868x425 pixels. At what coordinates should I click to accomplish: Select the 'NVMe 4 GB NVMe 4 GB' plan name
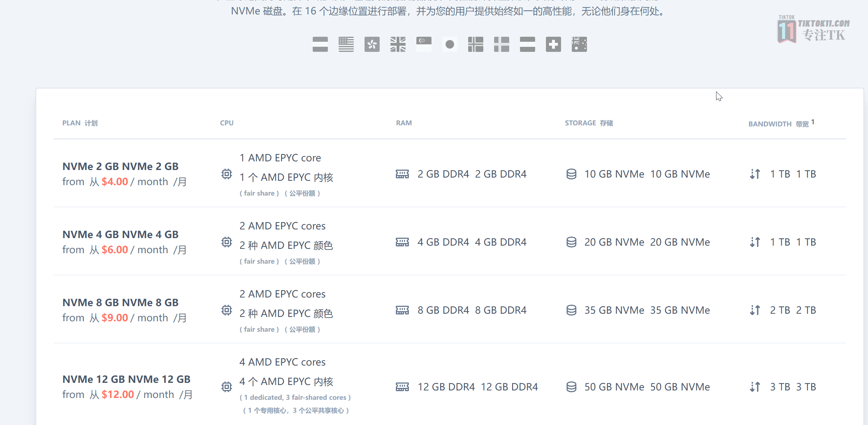click(121, 234)
